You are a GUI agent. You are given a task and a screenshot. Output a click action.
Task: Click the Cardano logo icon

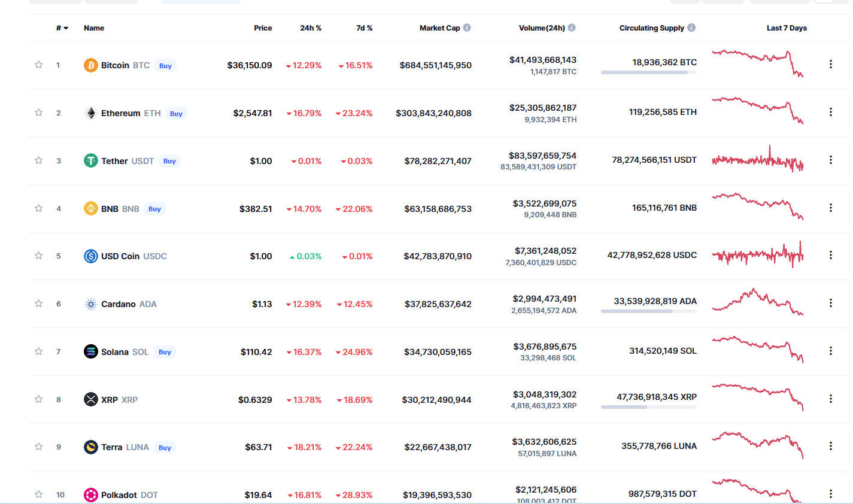click(91, 304)
